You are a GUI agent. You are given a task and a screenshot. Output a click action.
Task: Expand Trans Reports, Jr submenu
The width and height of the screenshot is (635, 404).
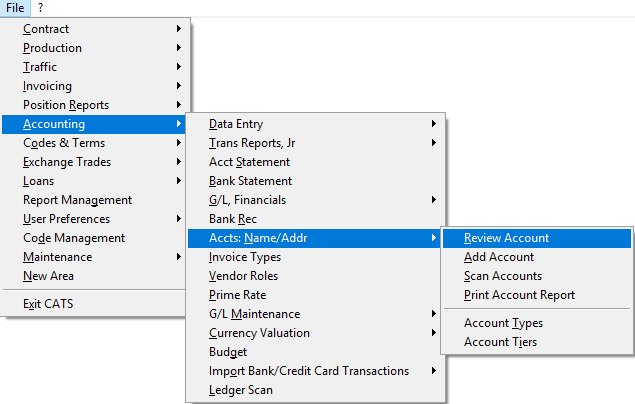click(x=314, y=143)
